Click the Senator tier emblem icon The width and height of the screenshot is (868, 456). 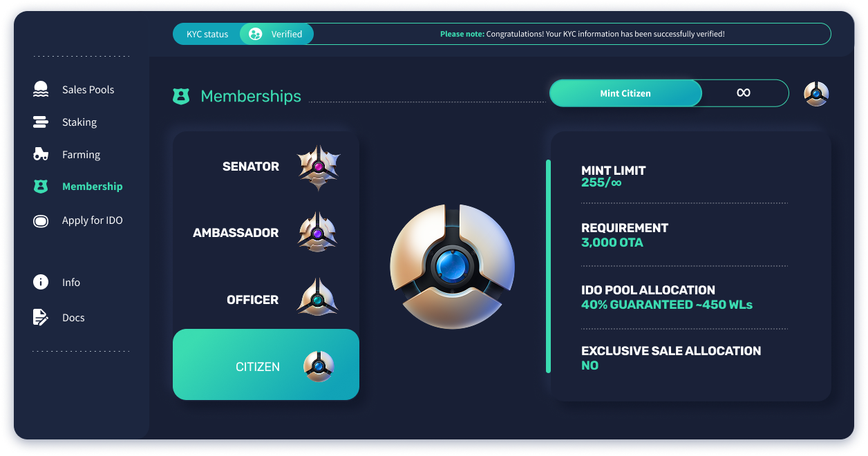[x=319, y=167]
